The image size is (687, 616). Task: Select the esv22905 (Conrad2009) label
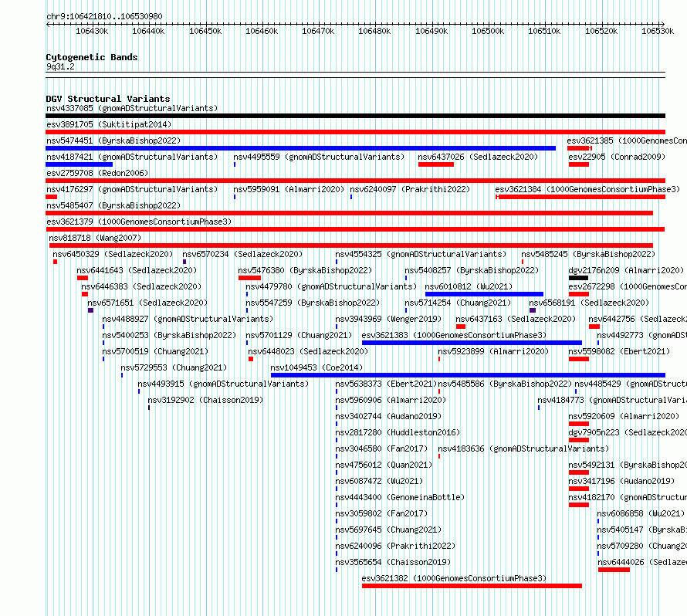pos(617,157)
